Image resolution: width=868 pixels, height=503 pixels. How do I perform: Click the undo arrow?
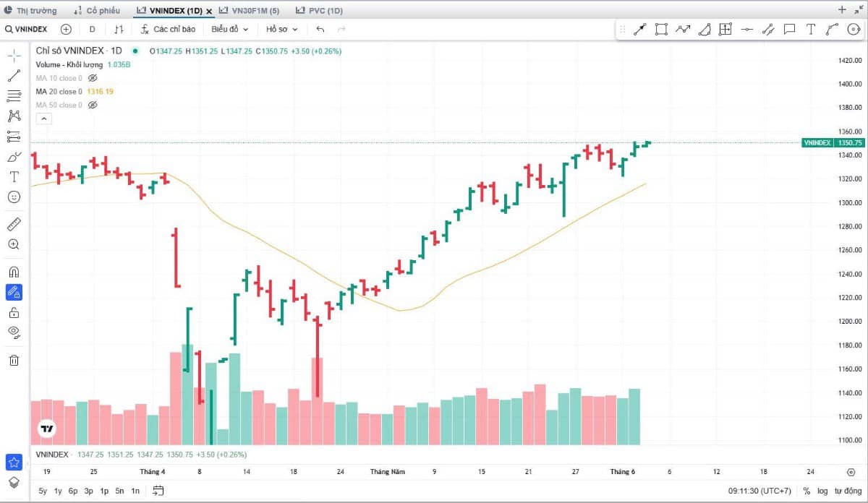point(320,30)
